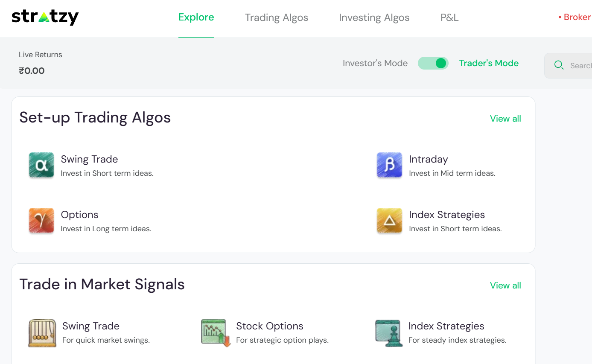Go to the Explore tab

click(x=196, y=17)
